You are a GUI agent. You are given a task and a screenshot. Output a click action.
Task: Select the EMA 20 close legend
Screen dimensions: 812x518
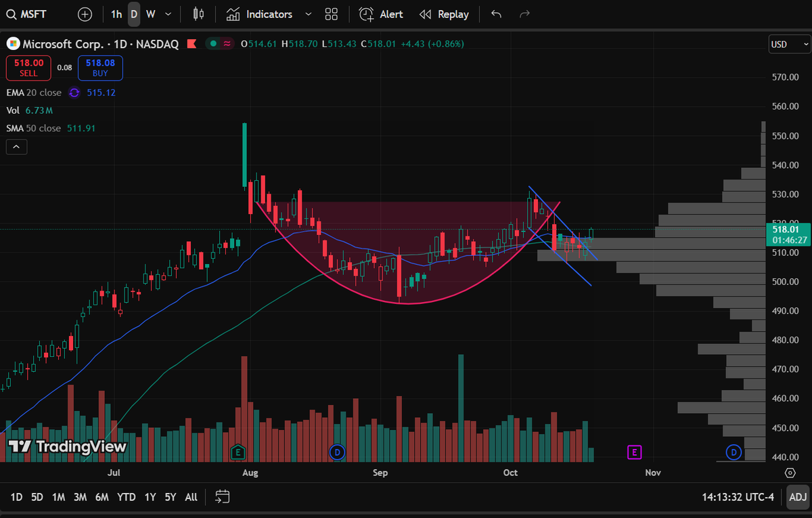point(34,93)
